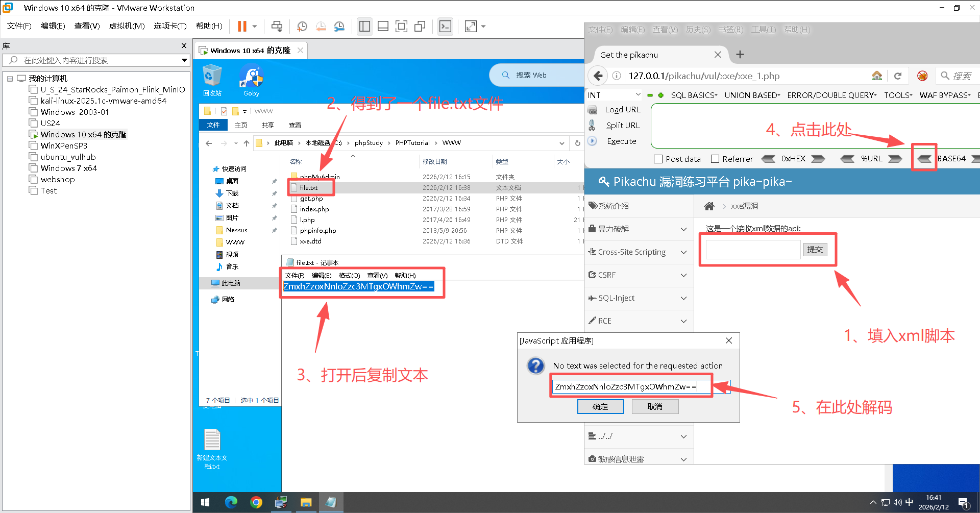Collapse the 我的计算机 tree node

10,79
